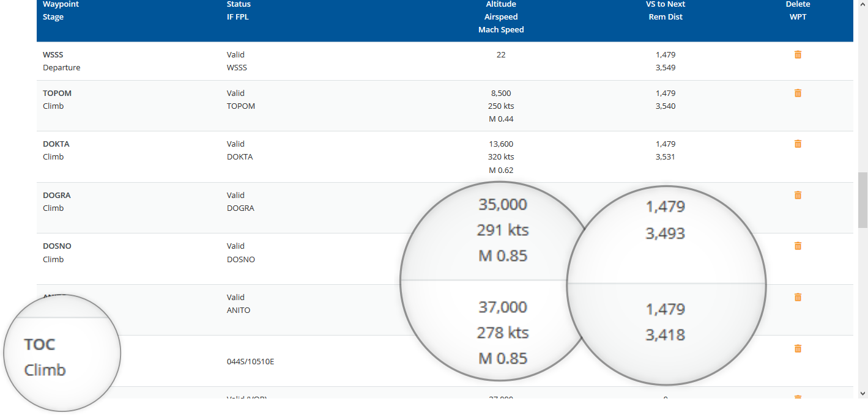868x415 pixels.
Task: Click the altitude value 22
Action: (501, 55)
